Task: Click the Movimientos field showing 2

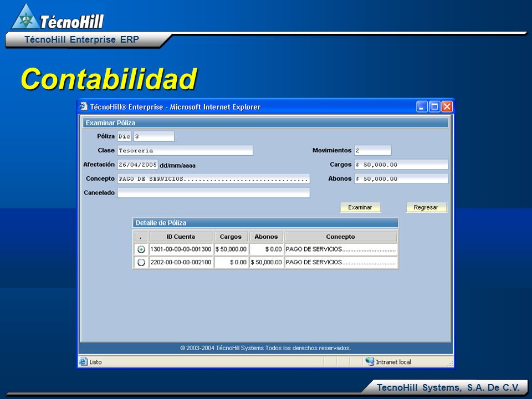Action: tap(372, 150)
